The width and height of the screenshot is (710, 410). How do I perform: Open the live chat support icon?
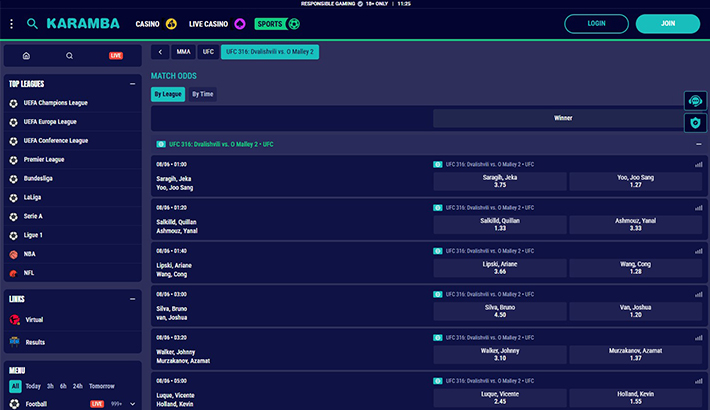click(695, 101)
